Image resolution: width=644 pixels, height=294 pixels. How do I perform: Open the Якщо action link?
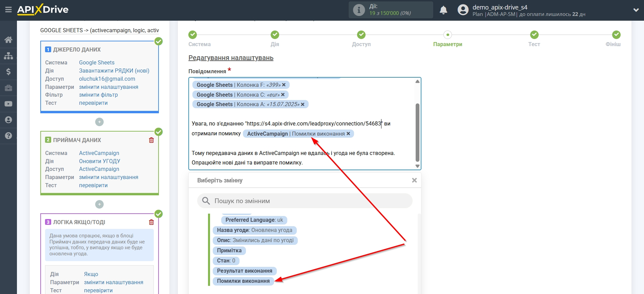[91, 274]
